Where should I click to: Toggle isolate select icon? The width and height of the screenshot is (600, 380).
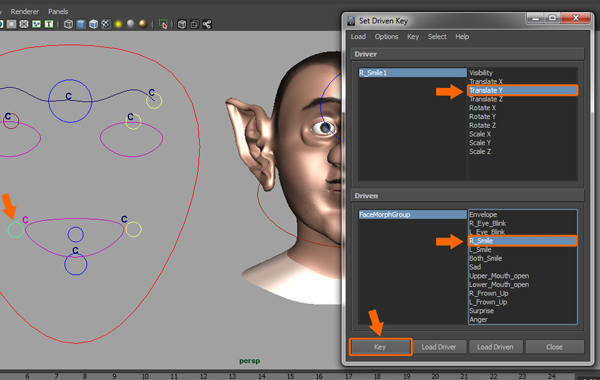pyautogui.click(x=163, y=24)
